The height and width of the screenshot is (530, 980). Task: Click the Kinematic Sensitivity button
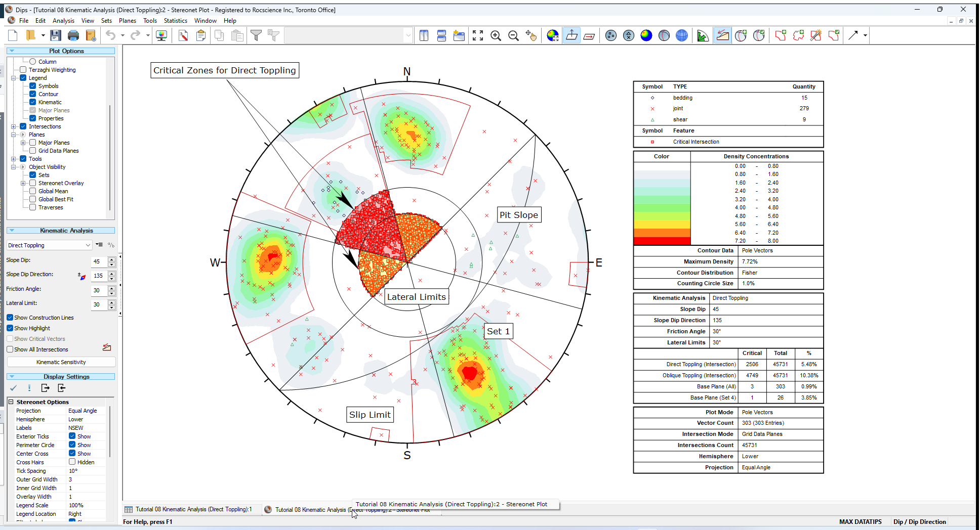60,362
